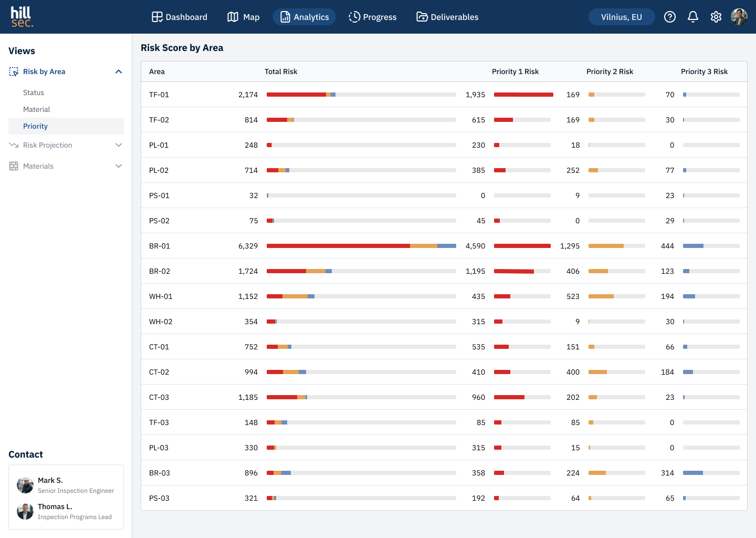The image size is (756, 538).
Task: Click the Materials grid icon in sidebar
Action: pos(14,166)
